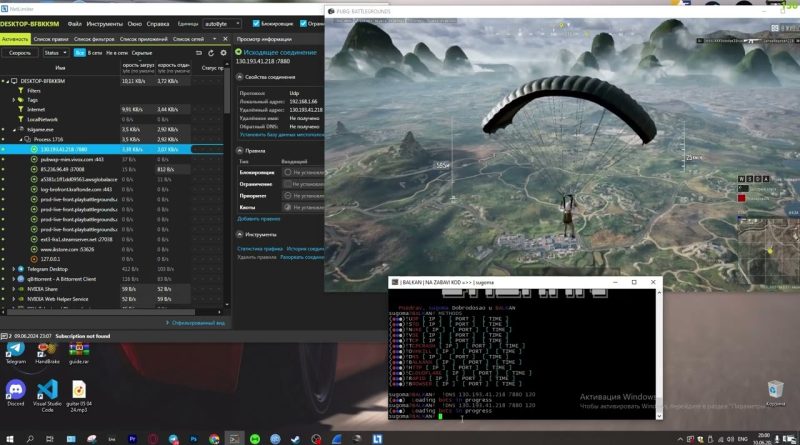800x445 pixels.
Task: Click the Имя column header
Action: (x=60, y=68)
